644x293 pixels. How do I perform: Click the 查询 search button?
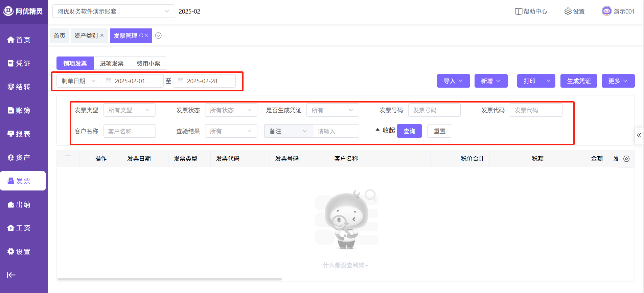click(409, 131)
